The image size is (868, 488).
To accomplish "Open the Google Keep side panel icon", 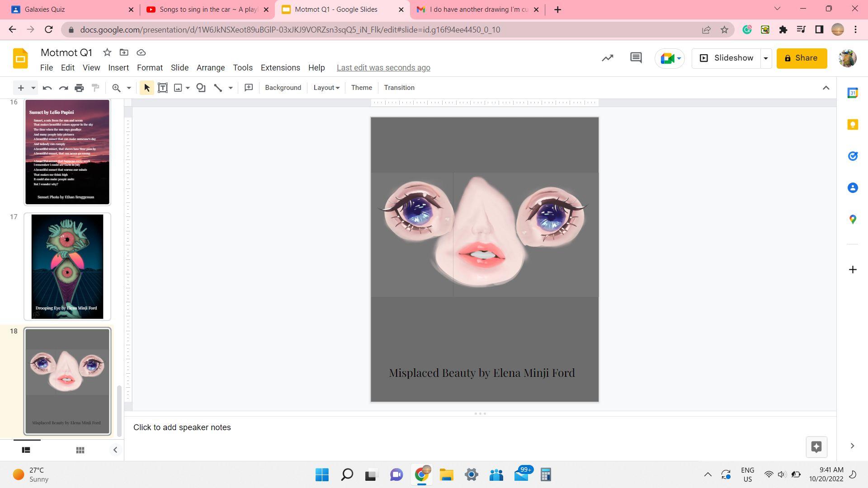I will coord(853,124).
